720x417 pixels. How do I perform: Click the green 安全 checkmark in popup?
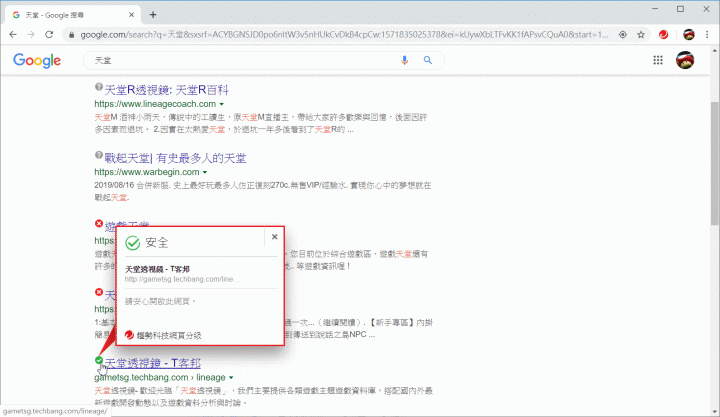(x=133, y=242)
